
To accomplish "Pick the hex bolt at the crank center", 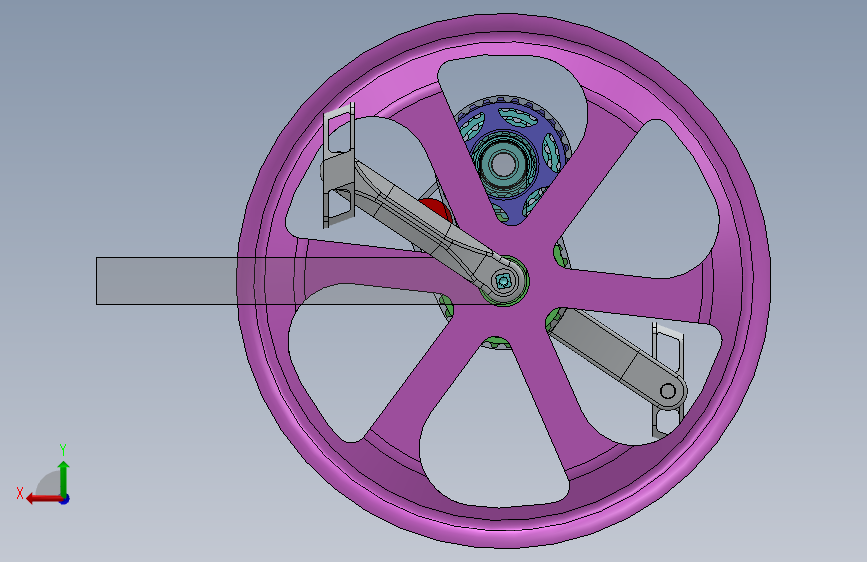I will (x=503, y=282).
